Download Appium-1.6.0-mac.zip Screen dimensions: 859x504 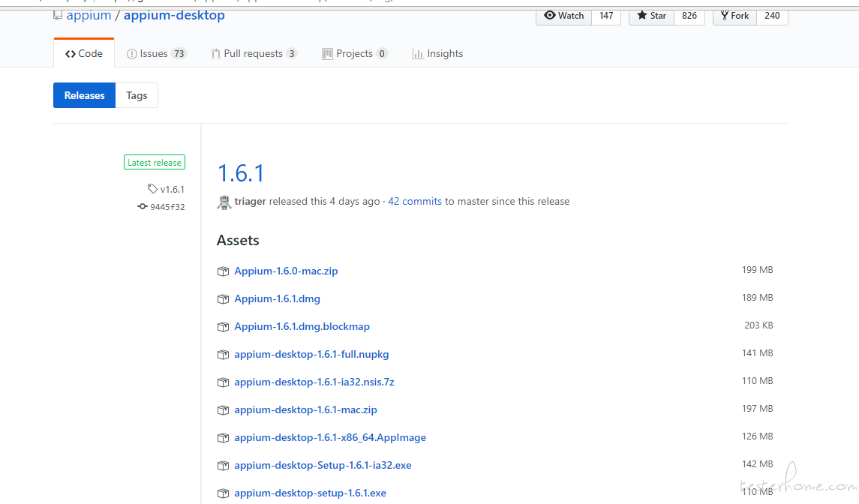(286, 271)
